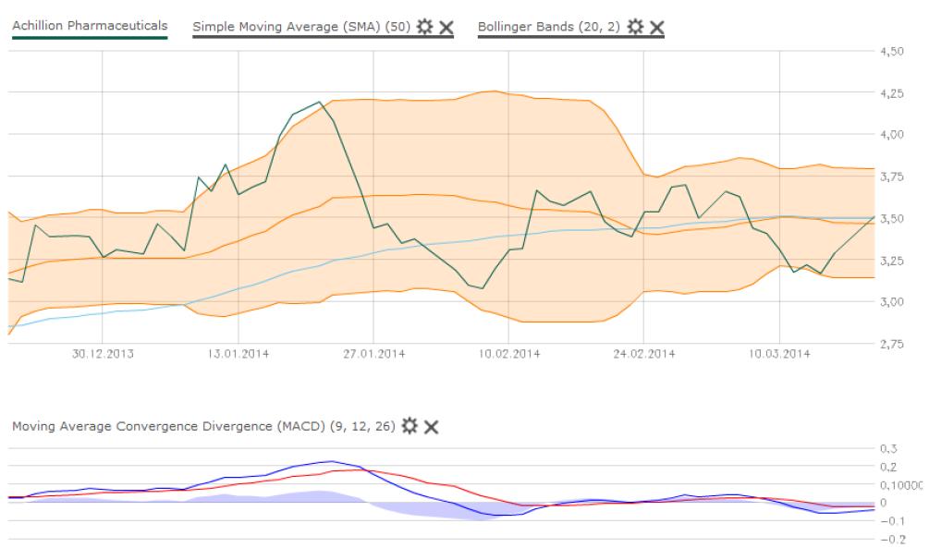Click the 4,50 price axis label
Image resolution: width=929 pixels, height=560 pixels.
coord(890,52)
